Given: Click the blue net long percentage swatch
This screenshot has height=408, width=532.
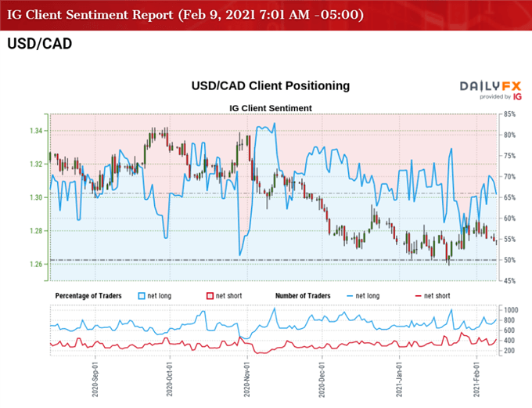Looking at the screenshot, I should [142, 296].
